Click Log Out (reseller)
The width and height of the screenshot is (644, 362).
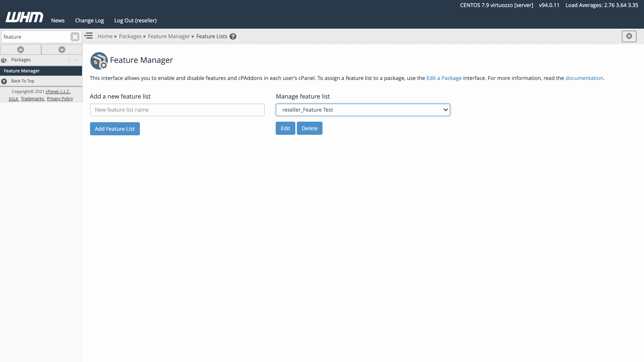135,20
